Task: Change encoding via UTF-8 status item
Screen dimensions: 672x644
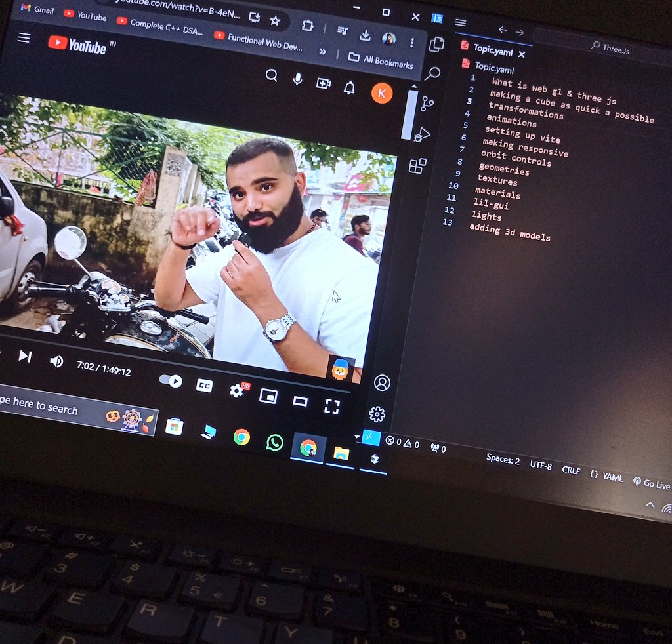Action: tap(541, 464)
